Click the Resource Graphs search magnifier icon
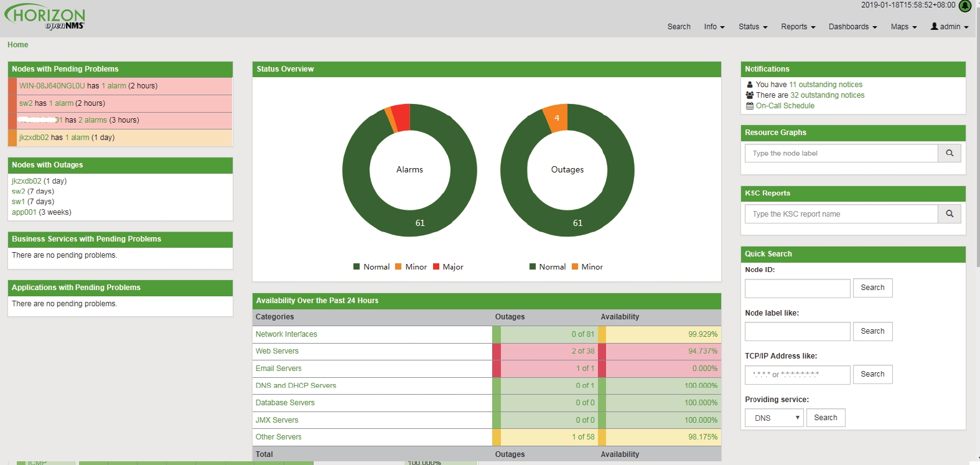Screen dimensions: 980x465 (x=950, y=153)
